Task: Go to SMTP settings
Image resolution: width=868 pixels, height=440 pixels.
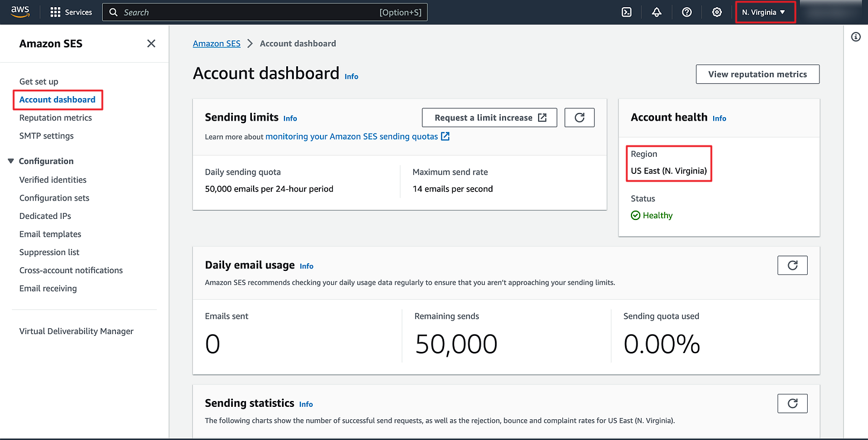Action: coord(46,135)
